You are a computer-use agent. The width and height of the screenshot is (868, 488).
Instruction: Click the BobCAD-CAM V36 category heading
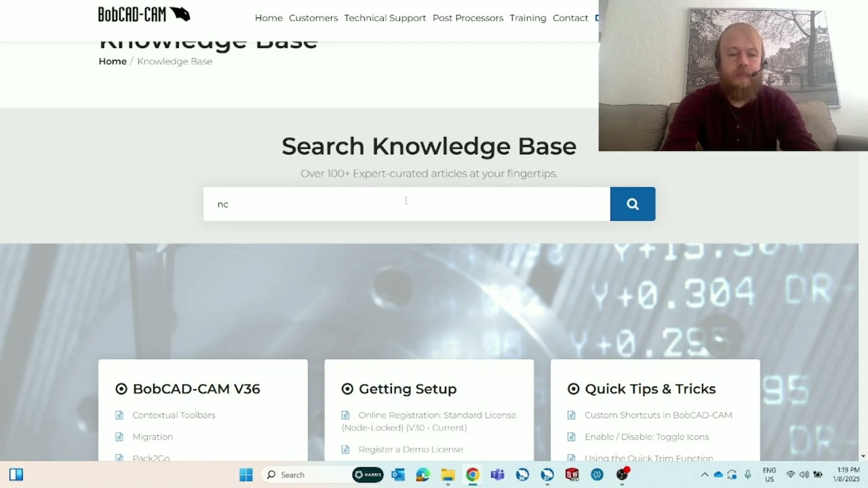(x=197, y=389)
